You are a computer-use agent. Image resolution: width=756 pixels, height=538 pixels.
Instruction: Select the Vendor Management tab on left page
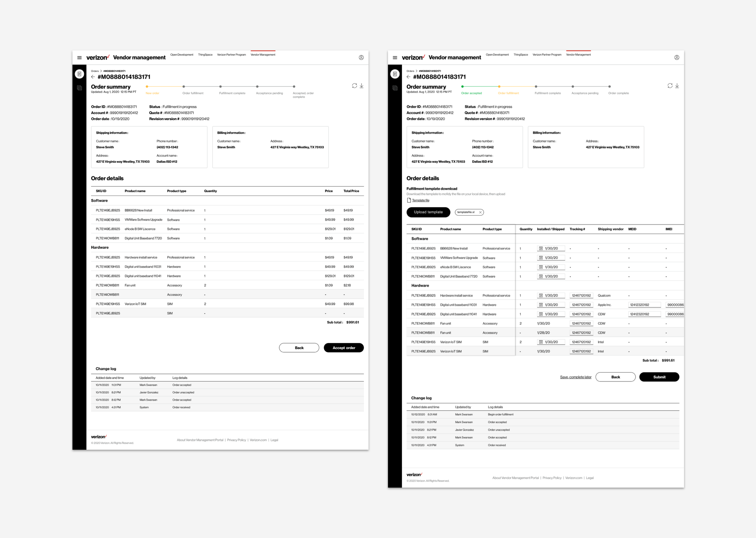coord(263,55)
